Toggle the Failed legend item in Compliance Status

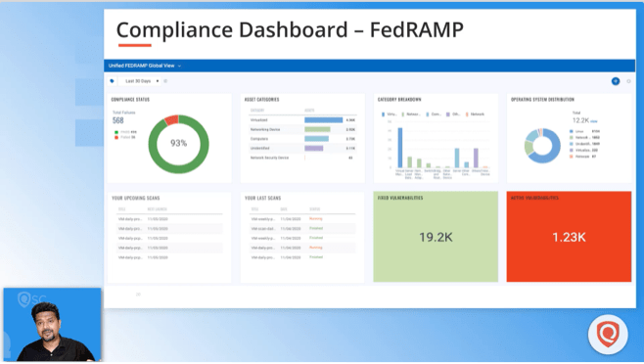click(x=125, y=137)
